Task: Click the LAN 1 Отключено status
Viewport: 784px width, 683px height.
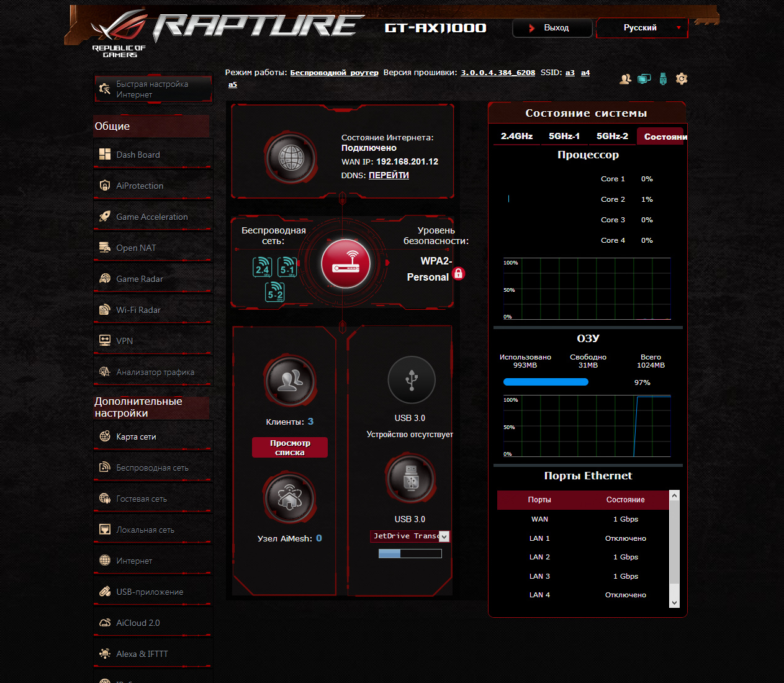Action: [x=626, y=538]
